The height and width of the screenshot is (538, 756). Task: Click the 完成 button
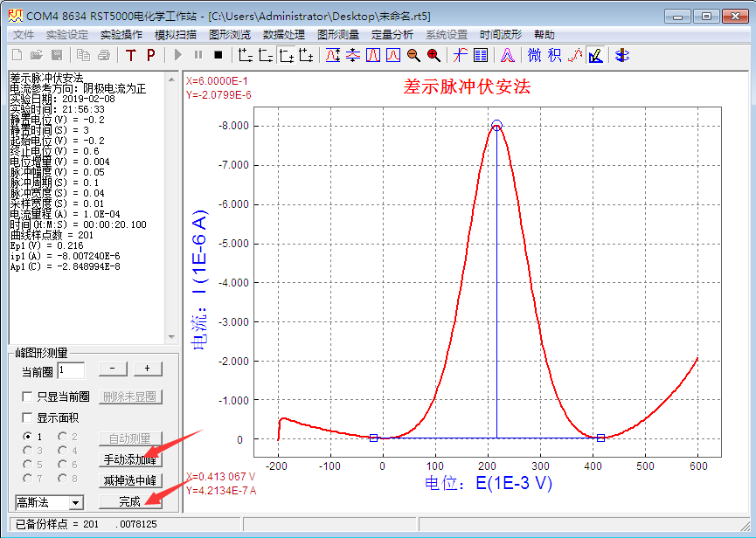pyautogui.click(x=130, y=502)
